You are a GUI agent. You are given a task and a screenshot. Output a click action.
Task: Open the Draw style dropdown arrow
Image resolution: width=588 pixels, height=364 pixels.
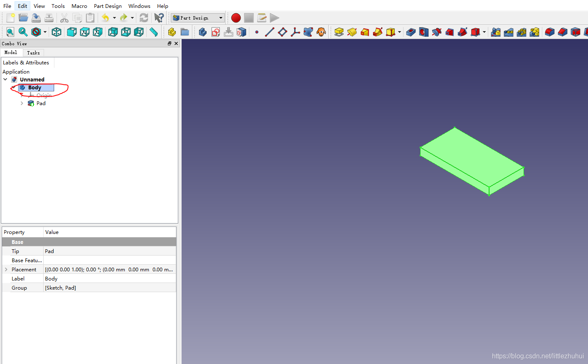(x=45, y=32)
